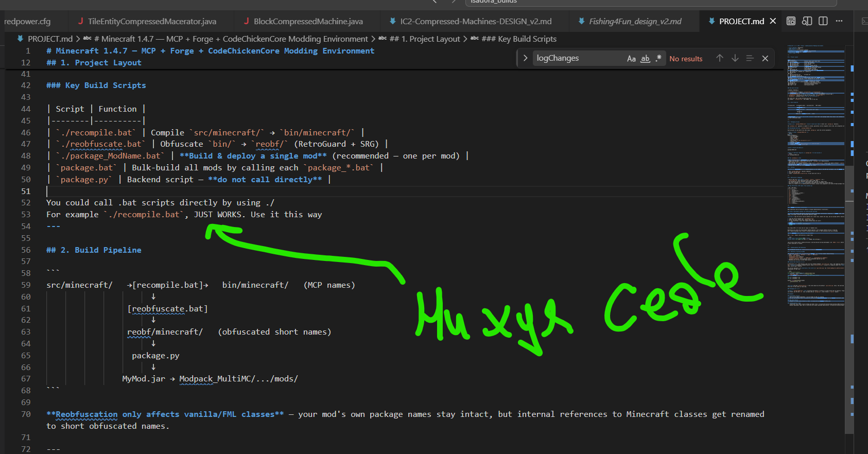Image resolution: width=868 pixels, height=454 pixels.
Task: Click './reobfuscate.bat' in the table
Action: tap(100, 144)
